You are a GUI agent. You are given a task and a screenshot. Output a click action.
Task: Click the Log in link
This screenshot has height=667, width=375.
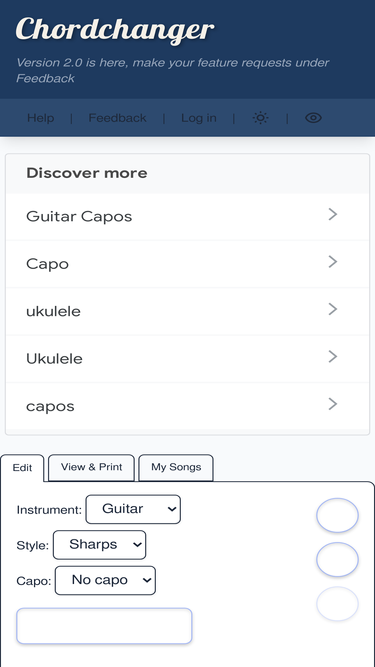click(199, 118)
